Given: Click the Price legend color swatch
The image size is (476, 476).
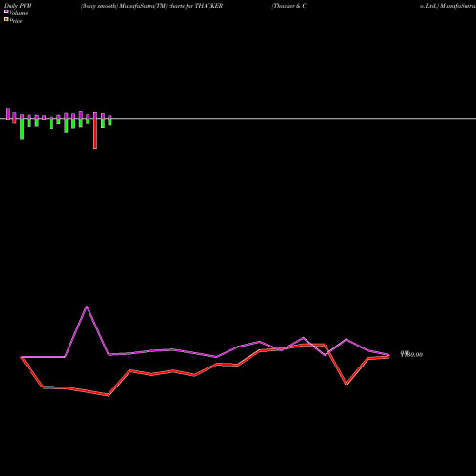Looking at the screenshot, I should [x=6, y=19].
